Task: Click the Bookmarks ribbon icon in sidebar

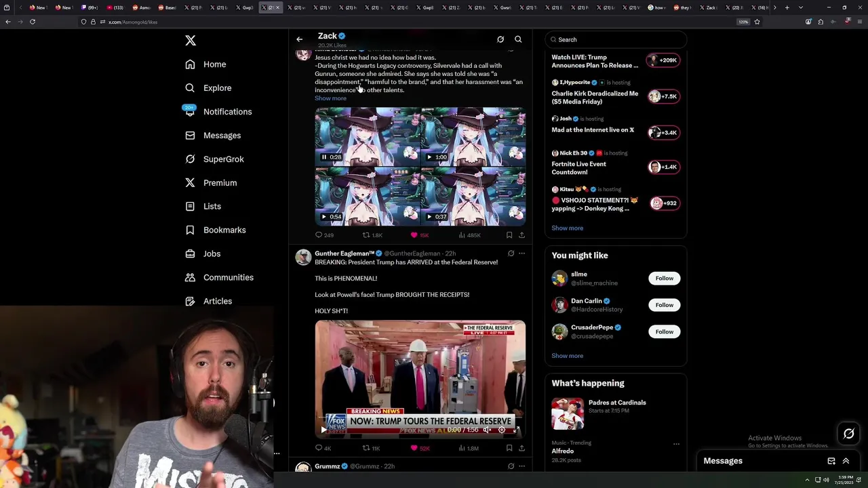Action: click(x=190, y=230)
